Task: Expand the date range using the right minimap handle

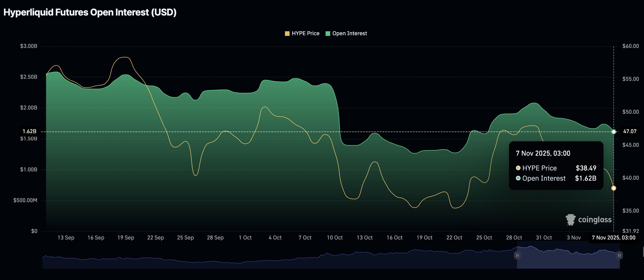Action: pyautogui.click(x=619, y=255)
